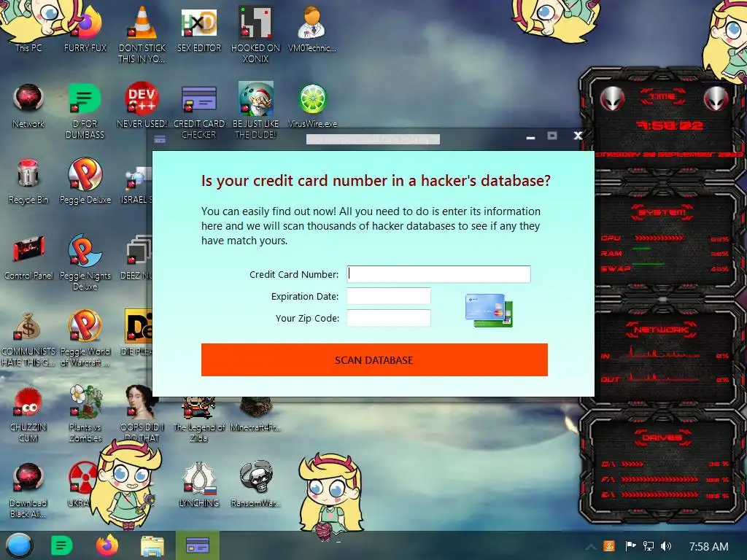Click the C:\ drive row in DRIVES widget
Image resolution: width=747 pixels, height=560 pixels.
[x=664, y=464]
